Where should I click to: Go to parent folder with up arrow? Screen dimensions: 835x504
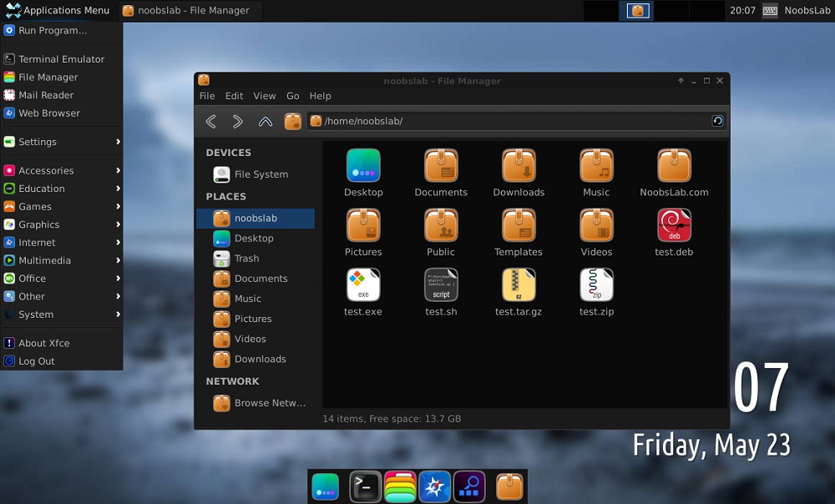266,121
